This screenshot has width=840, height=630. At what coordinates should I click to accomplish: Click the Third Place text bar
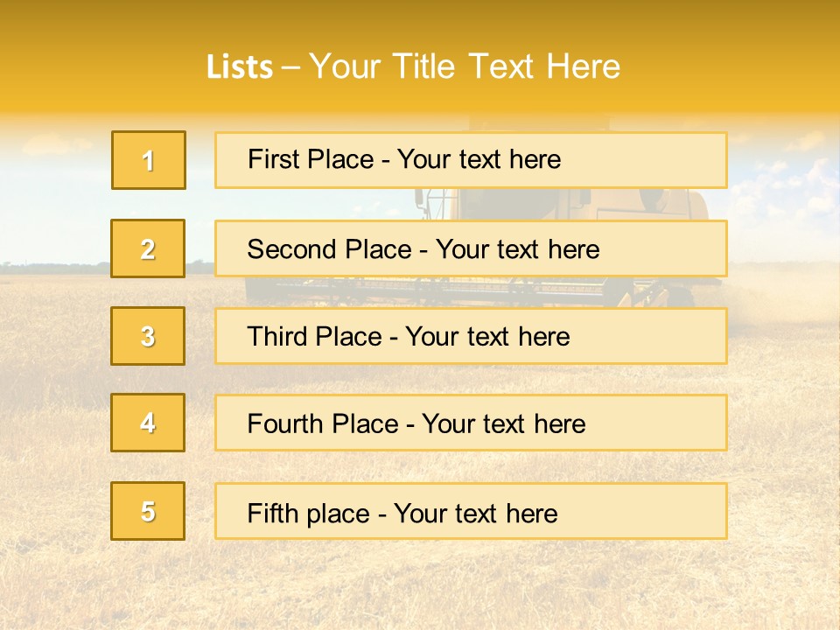pos(471,336)
